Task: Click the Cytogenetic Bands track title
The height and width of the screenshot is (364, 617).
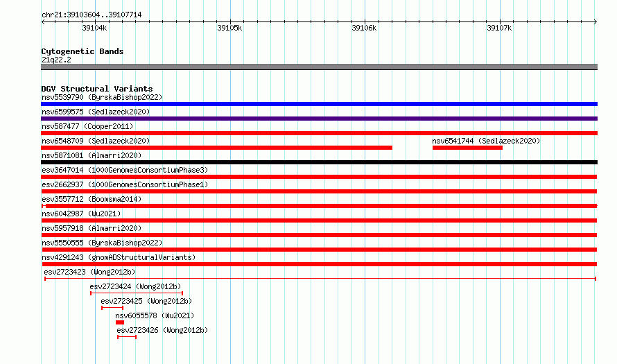Action: (x=82, y=51)
